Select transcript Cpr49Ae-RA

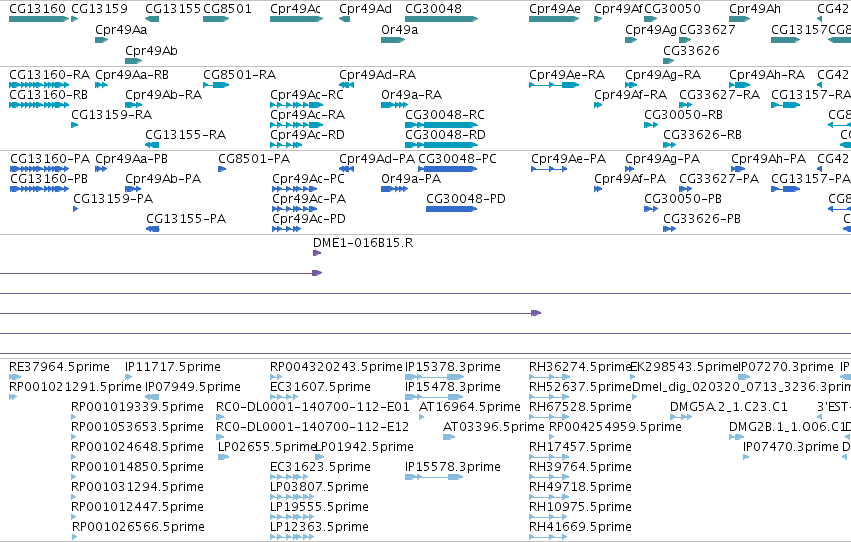pyautogui.click(x=567, y=75)
